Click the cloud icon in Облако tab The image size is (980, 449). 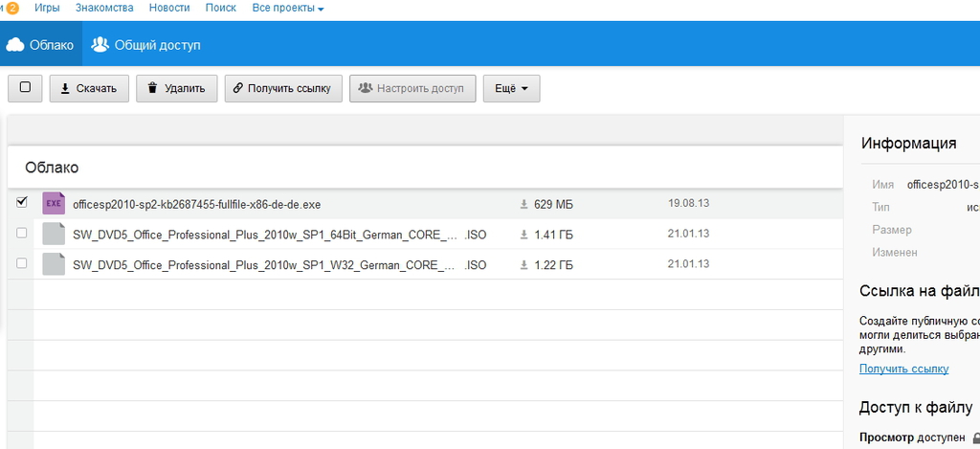[x=15, y=45]
